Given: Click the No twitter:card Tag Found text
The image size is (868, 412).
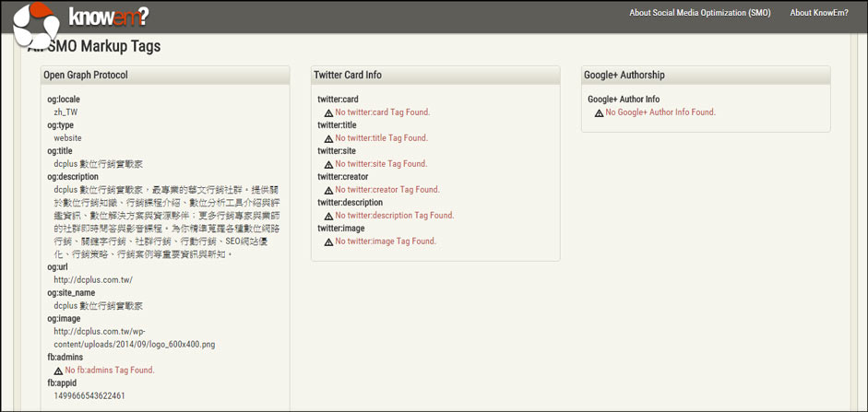Looking at the screenshot, I should (382, 112).
